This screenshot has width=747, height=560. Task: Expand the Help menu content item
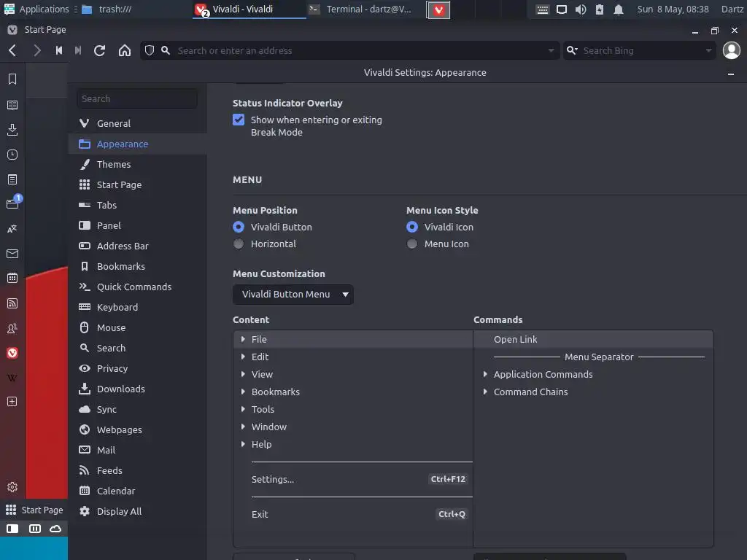pyautogui.click(x=243, y=444)
